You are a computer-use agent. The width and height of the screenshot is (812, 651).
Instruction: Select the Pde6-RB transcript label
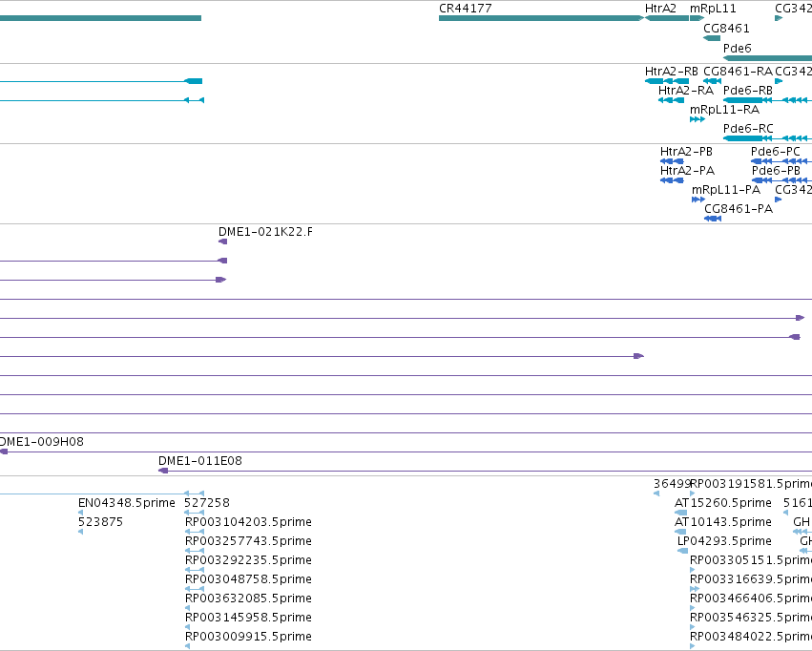click(x=748, y=90)
